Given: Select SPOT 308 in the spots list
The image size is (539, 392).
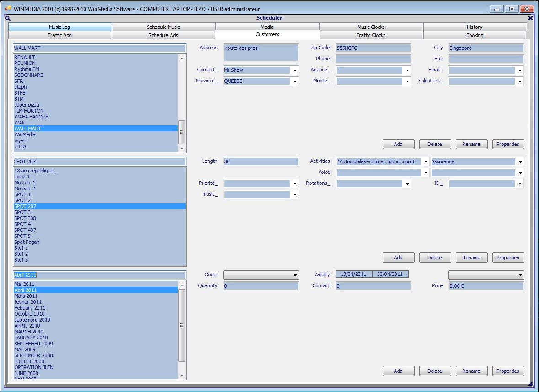Looking at the screenshot, I should click(x=25, y=218).
